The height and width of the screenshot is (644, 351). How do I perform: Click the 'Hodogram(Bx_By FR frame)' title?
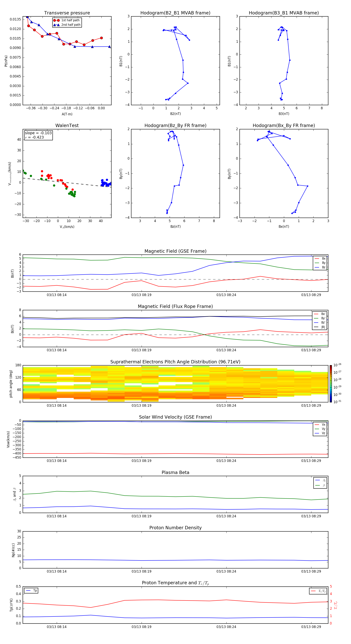[284, 125]
